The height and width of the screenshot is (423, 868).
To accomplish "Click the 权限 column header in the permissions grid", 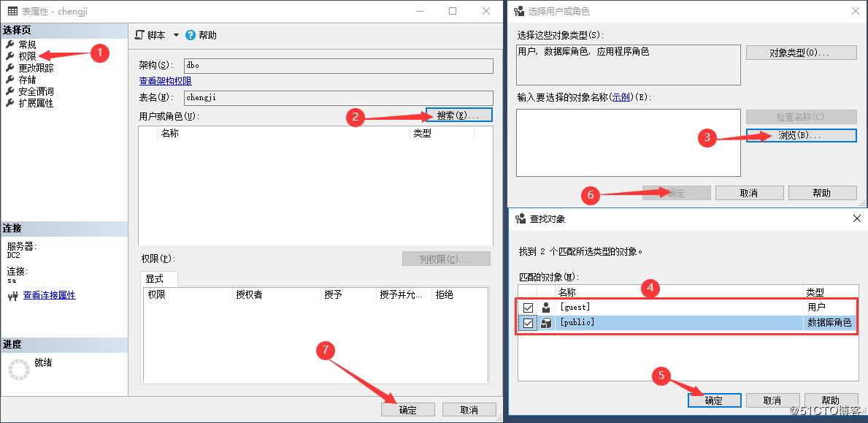I will pyautogui.click(x=188, y=294).
